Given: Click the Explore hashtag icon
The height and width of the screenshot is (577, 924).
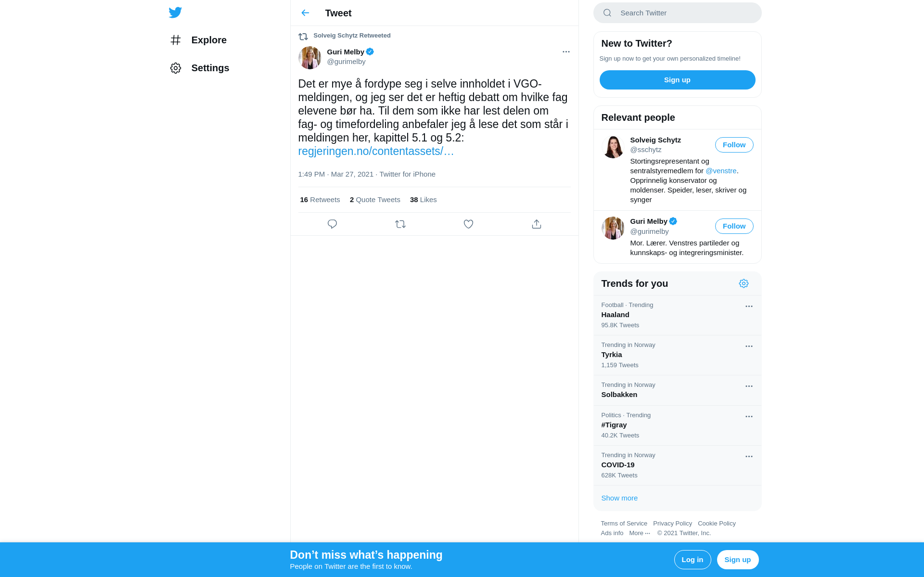Looking at the screenshot, I should [x=176, y=40].
